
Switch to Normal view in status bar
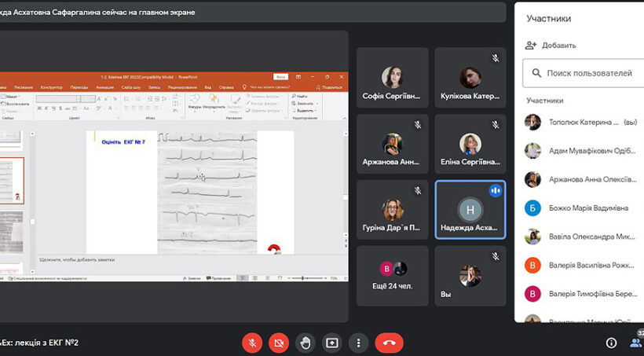(x=243, y=278)
